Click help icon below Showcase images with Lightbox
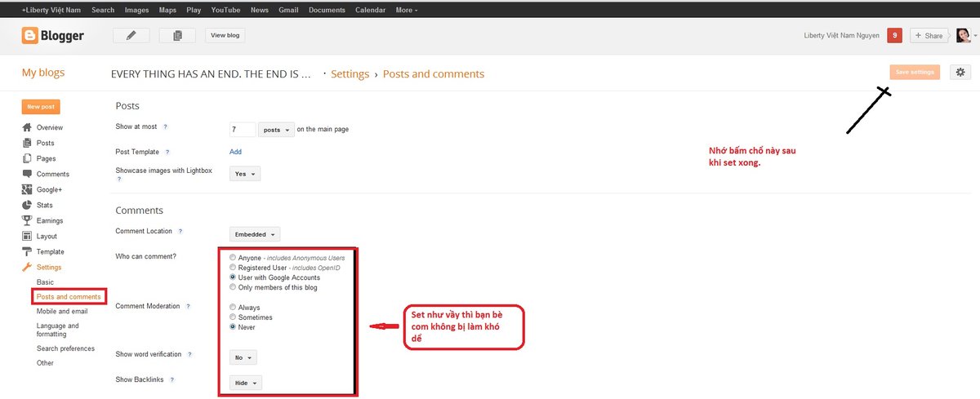 pos(118,179)
